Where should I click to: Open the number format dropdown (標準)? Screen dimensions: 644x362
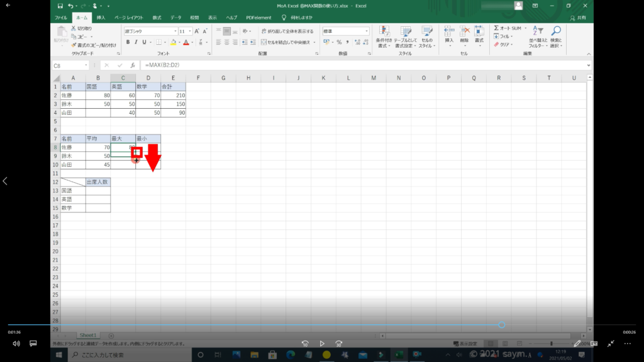pyautogui.click(x=367, y=31)
